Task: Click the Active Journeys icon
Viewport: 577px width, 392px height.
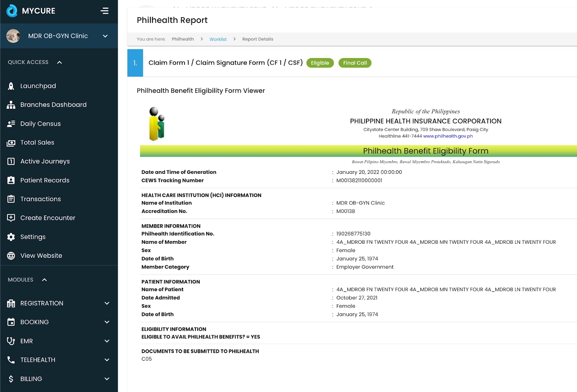Action: point(11,161)
